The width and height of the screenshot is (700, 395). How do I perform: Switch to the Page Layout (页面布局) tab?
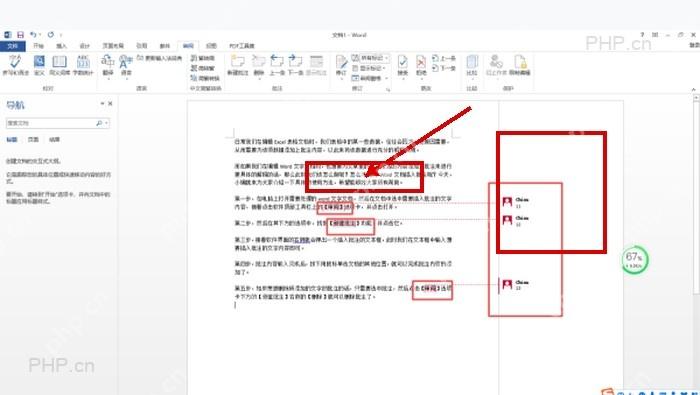(x=113, y=46)
